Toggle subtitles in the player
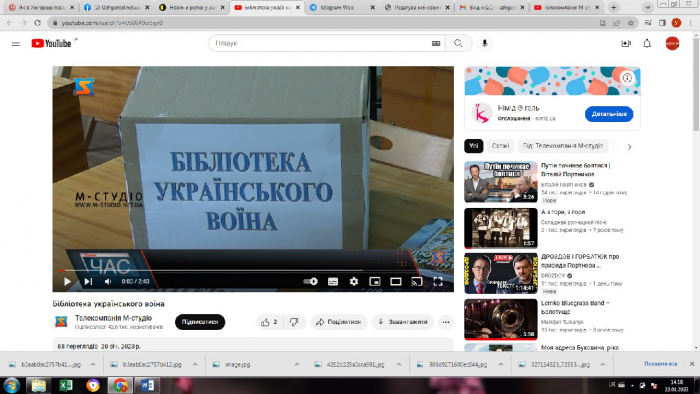The width and height of the screenshot is (700, 394). pos(333,282)
